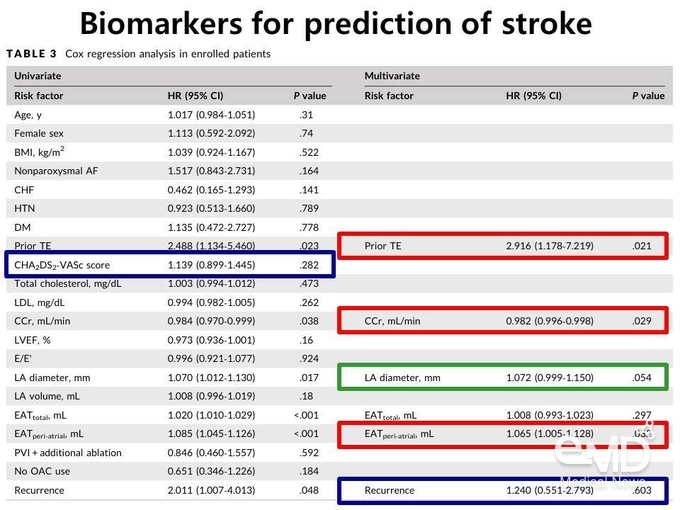Click the Age, y univariate row
The height and width of the screenshot is (510, 680).
point(170,115)
